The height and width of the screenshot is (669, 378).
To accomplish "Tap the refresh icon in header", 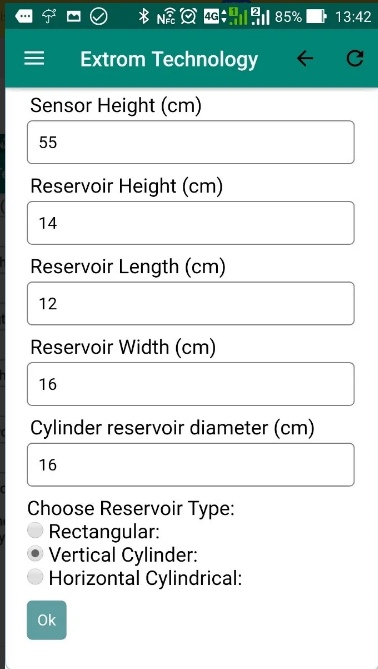I will pyautogui.click(x=355, y=58).
